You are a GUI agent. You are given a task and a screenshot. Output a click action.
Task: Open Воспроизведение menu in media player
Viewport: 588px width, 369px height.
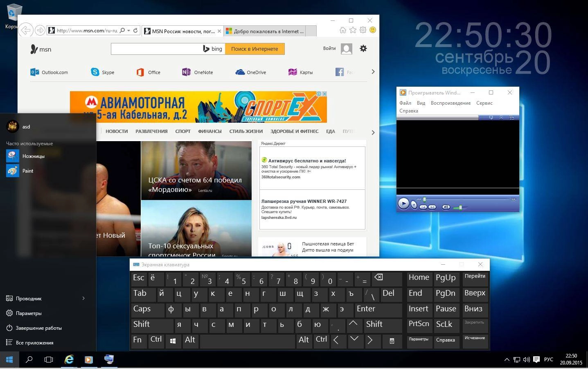(x=451, y=103)
